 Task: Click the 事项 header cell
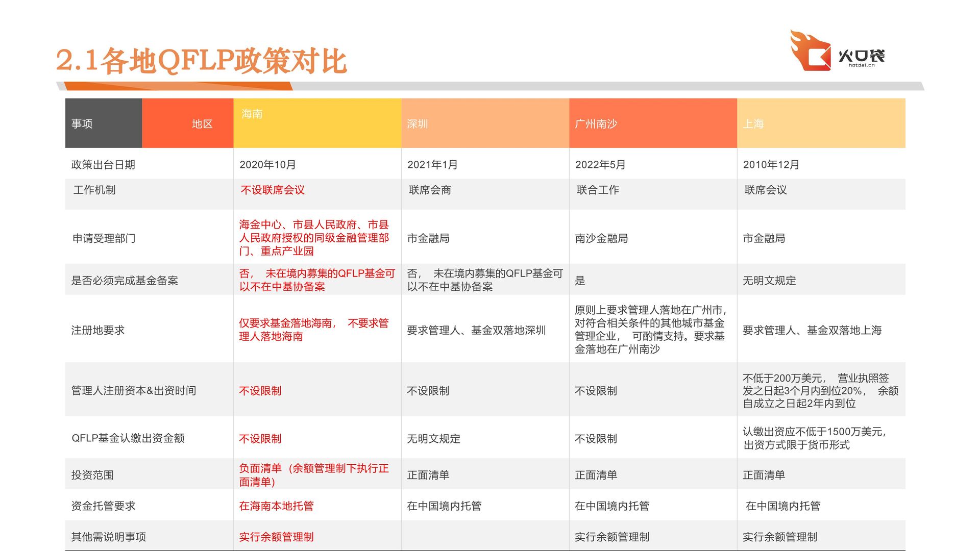[x=82, y=124]
